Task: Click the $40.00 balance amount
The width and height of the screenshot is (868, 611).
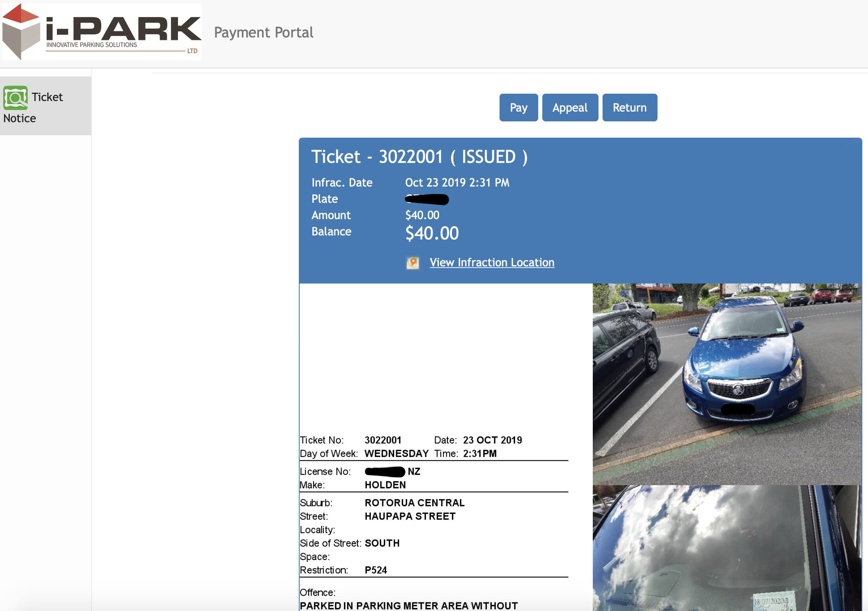Action: 432,233
